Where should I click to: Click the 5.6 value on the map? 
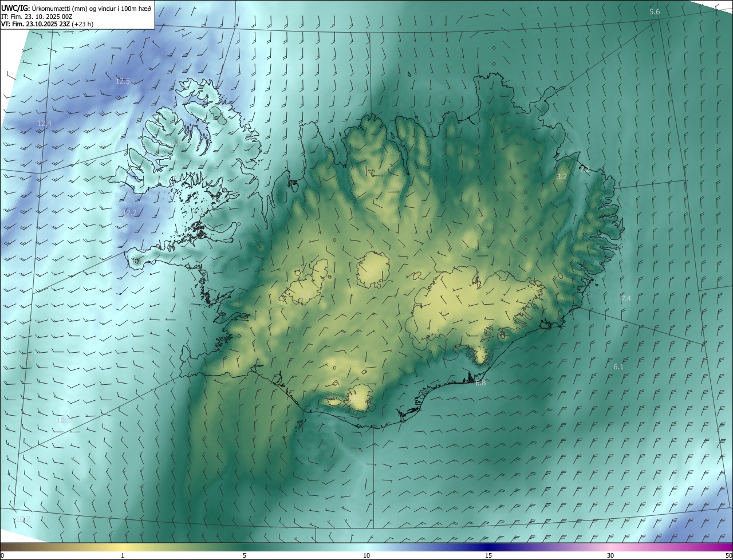(655, 12)
